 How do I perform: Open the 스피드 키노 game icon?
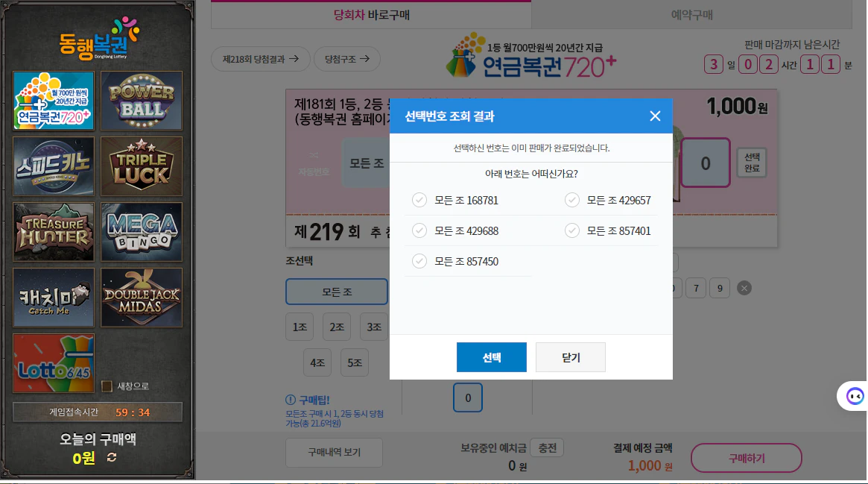(53, 166)
